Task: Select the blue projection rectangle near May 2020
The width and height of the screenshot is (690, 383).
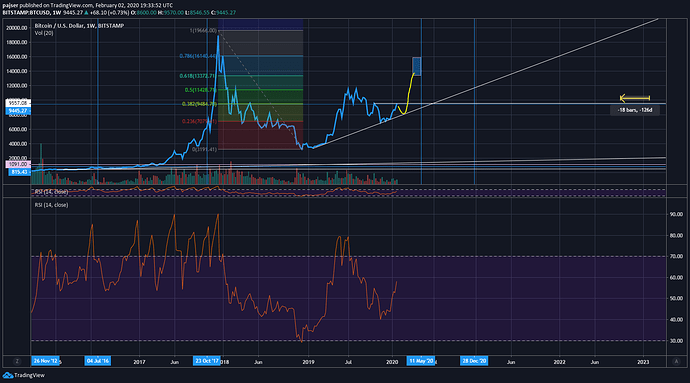Action: [416, 66]
